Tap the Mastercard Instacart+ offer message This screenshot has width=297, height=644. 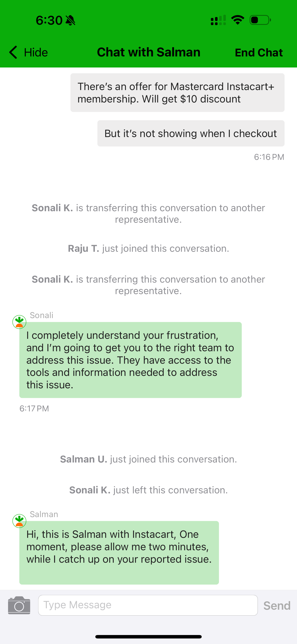coord(178,93)
